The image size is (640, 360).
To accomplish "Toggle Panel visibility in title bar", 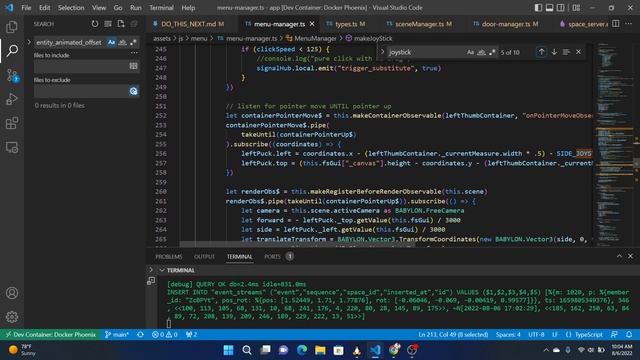I will click(x=549, y=8).
